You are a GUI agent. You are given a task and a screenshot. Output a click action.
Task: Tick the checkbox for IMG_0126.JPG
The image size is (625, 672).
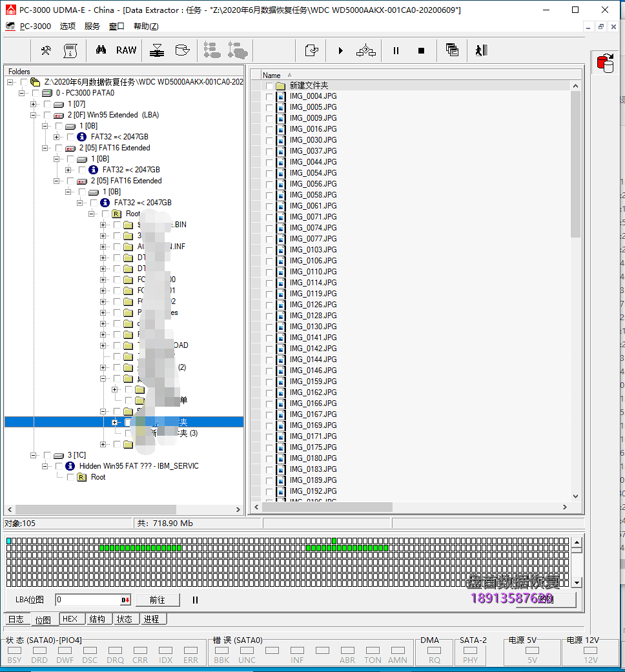(269, 305)
